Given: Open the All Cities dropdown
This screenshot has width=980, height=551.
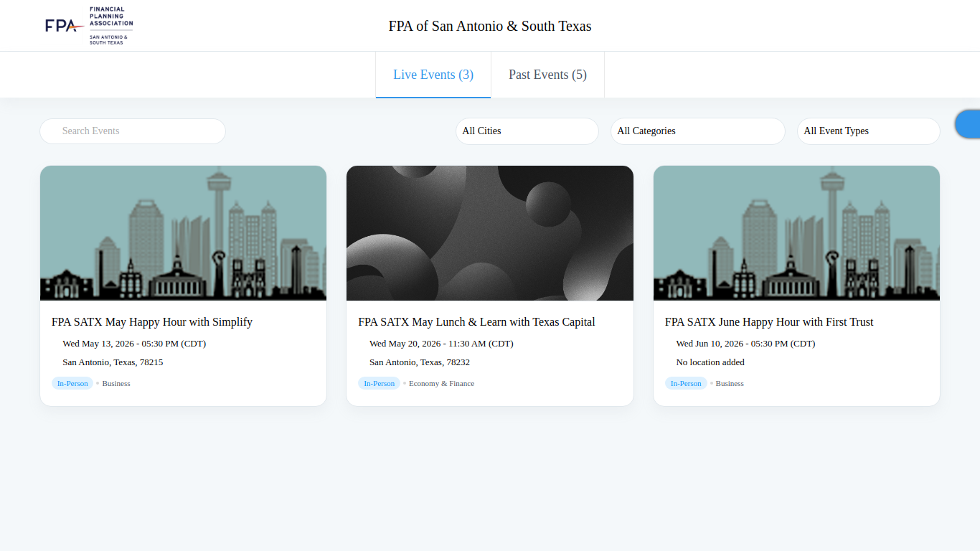Looking at the screenshot, I should click(527, 131).
